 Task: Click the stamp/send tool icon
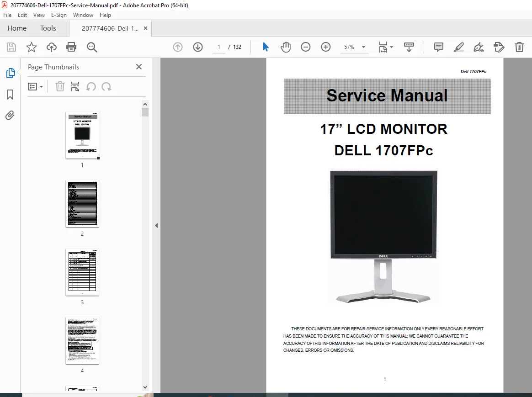click(499, 47)
